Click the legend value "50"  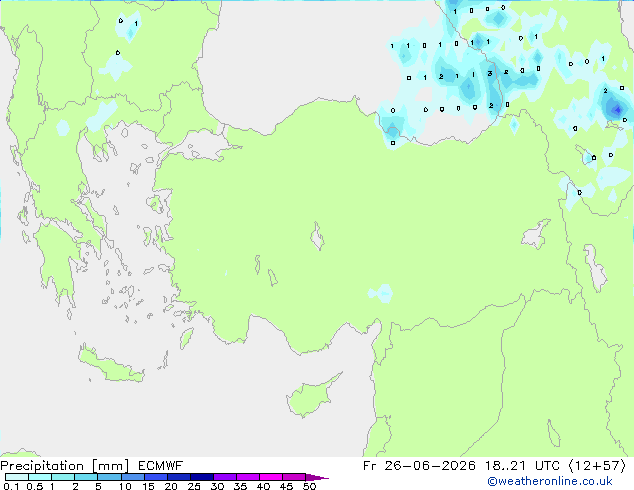click(309, 486)
